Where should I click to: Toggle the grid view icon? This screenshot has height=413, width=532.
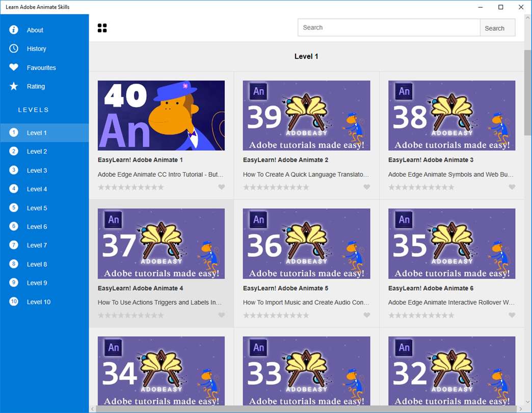click(102, 28)
